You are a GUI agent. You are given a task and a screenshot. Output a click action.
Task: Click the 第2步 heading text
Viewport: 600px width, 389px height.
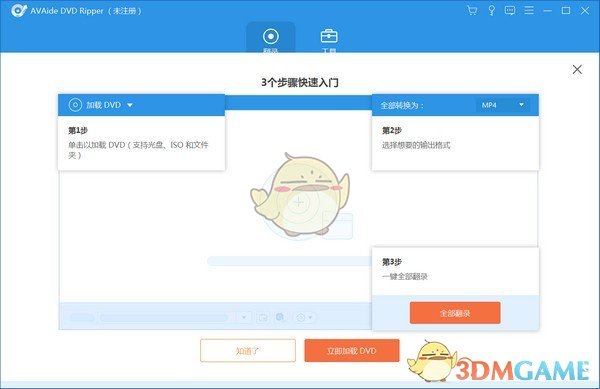(392, 130)
